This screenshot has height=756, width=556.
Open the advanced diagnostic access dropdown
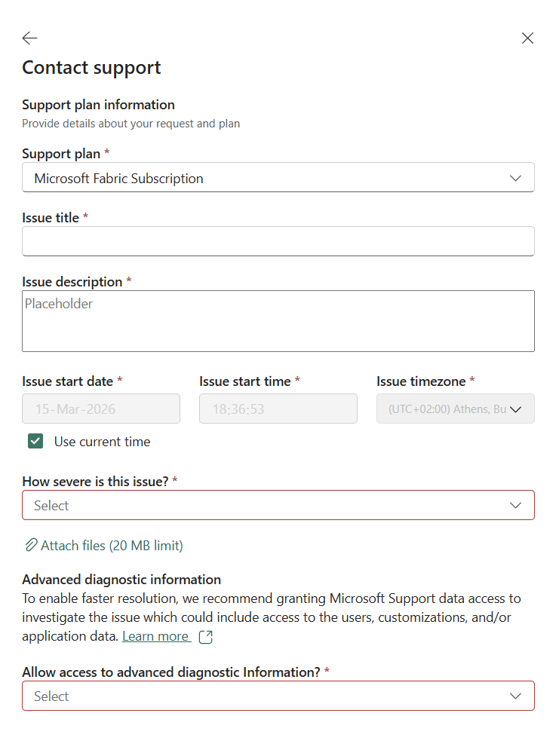pyautogui.click(x=278, y=696)
